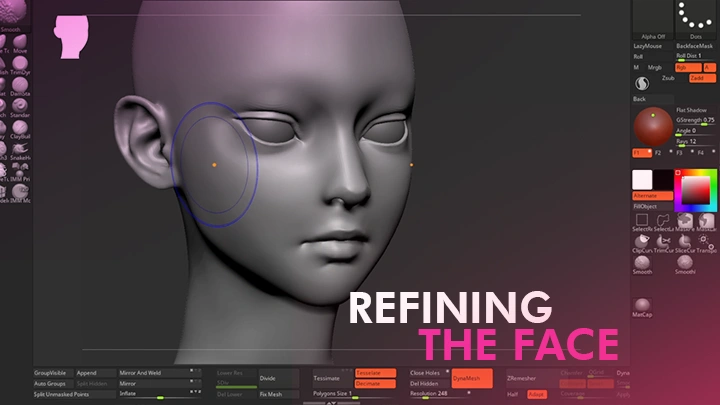The height and width of the screenshot is (405, 720).
Task: Toggle the Alternate color button
Action: [652, 196]
